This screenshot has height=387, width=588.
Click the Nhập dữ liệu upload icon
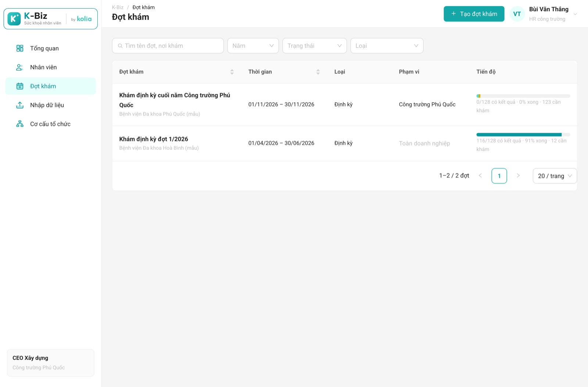20,105
